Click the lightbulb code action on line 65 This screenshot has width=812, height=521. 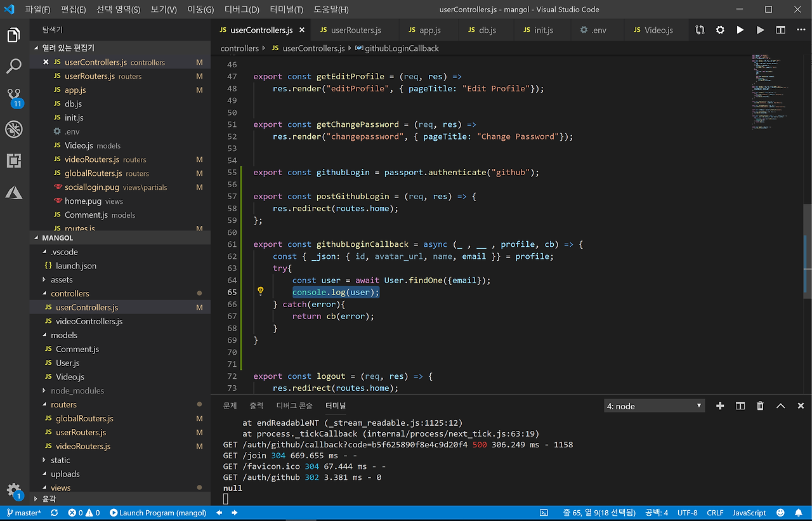tap(260, 291)
